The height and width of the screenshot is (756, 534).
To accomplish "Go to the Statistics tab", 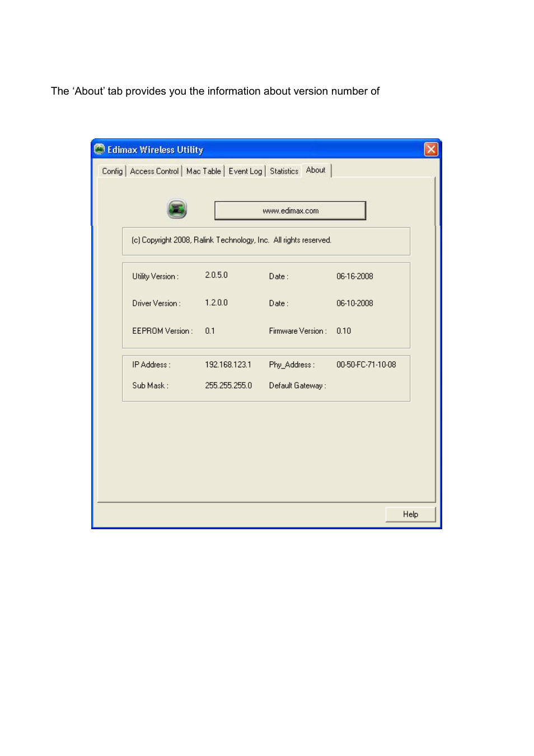I will pos(284,171).
